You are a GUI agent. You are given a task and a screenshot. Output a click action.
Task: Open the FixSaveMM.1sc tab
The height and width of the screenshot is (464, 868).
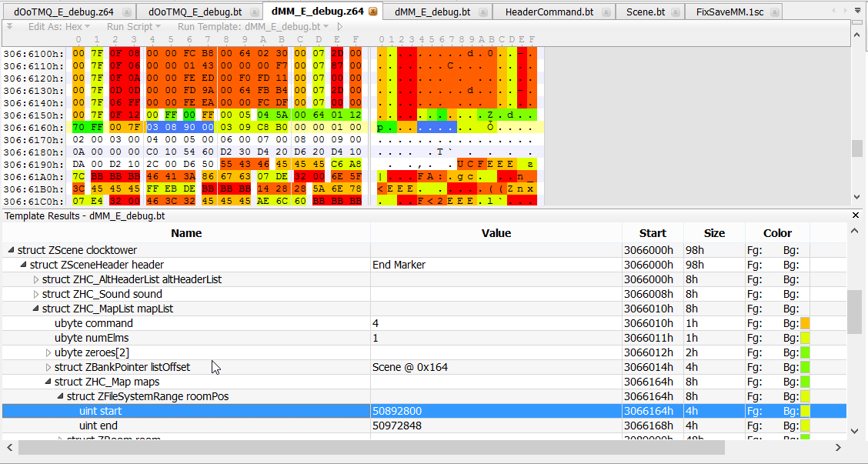coord(729,12)
